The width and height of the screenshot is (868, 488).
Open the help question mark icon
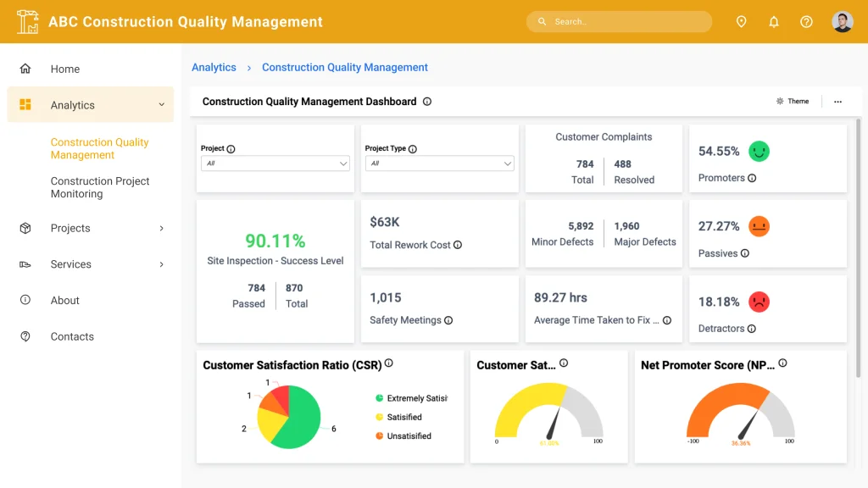pyautogui.click(x=806, y=21)
